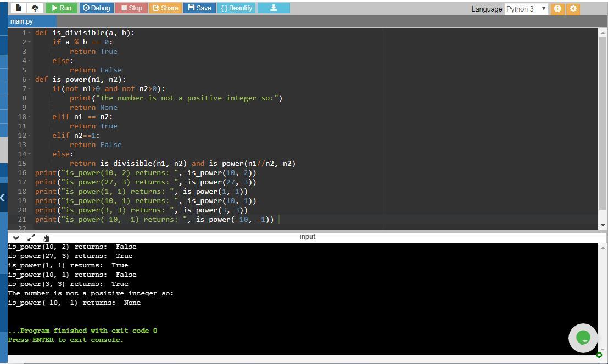Open editor settings gear icon

pyautogui.click(x=573, y=9)
